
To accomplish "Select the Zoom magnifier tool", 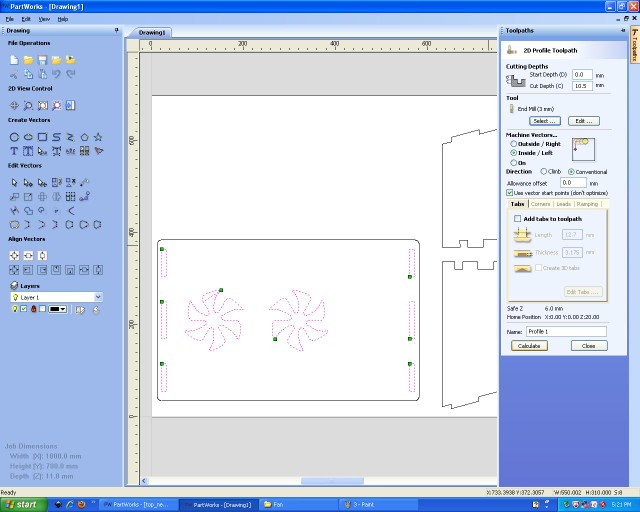I will [x=28, y=105].
